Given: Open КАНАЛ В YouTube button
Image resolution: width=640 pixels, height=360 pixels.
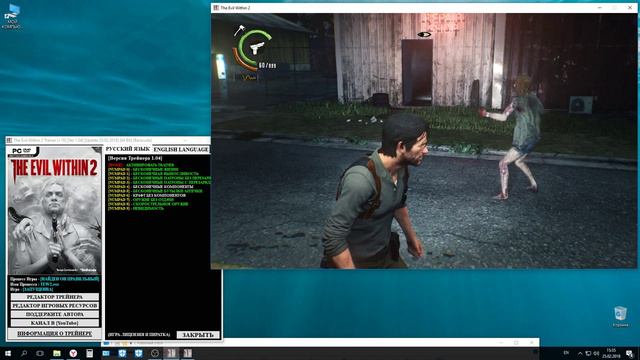Looking at the screenshot, I should click(x=55, y=323).
